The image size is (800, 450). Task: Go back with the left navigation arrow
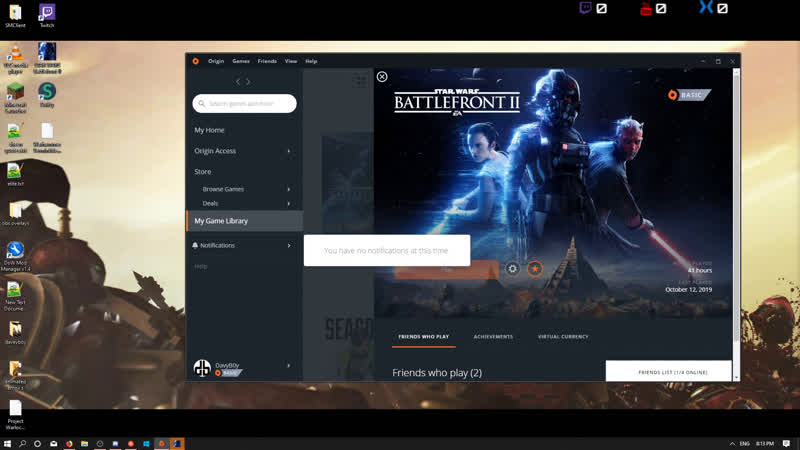click(x=238, y=82)
